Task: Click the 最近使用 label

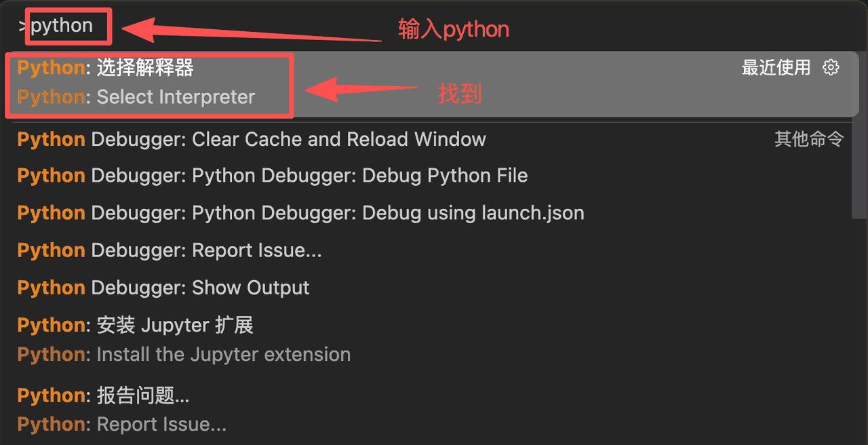Action: [x=776, y=67]
